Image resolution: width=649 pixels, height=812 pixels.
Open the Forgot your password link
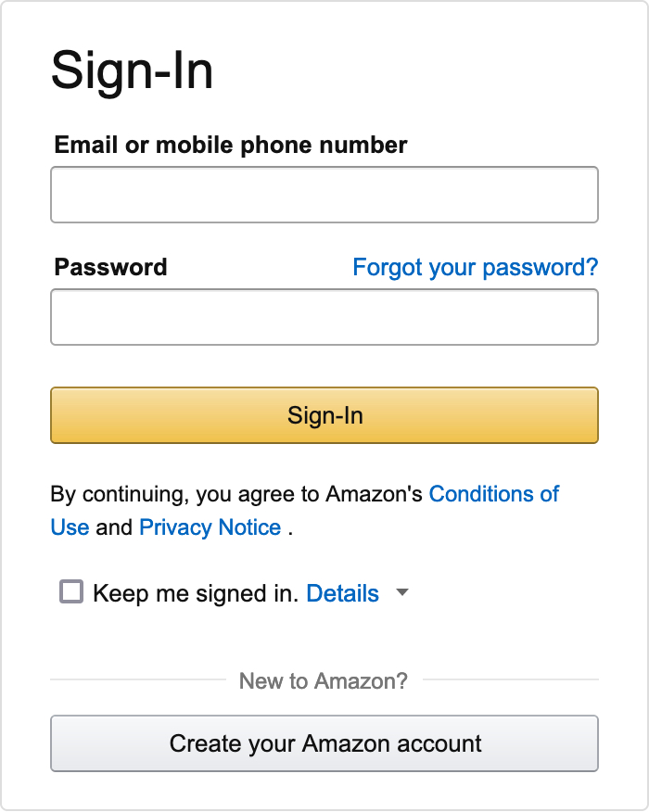(475, 268)
